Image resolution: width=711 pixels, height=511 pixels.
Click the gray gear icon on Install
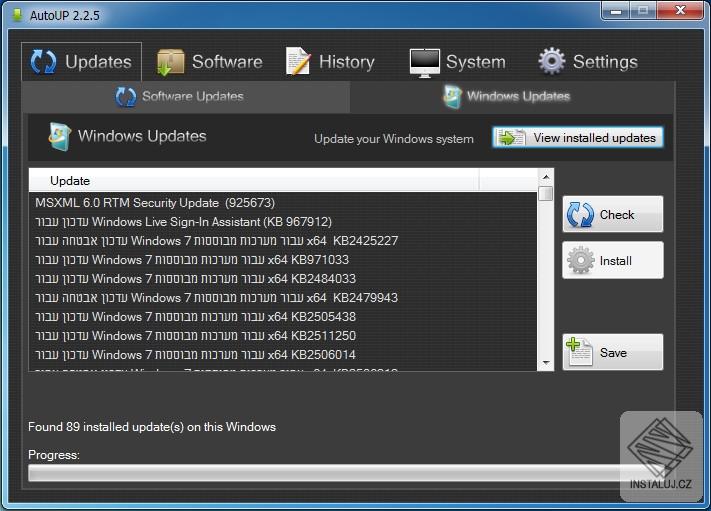point(580,260)
